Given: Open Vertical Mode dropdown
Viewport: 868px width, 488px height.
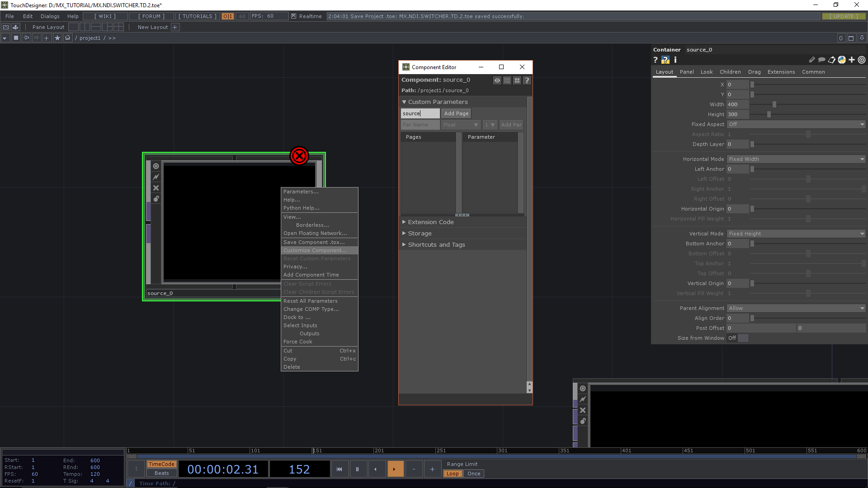Looking at the screenshot, I should pos(796,234).
